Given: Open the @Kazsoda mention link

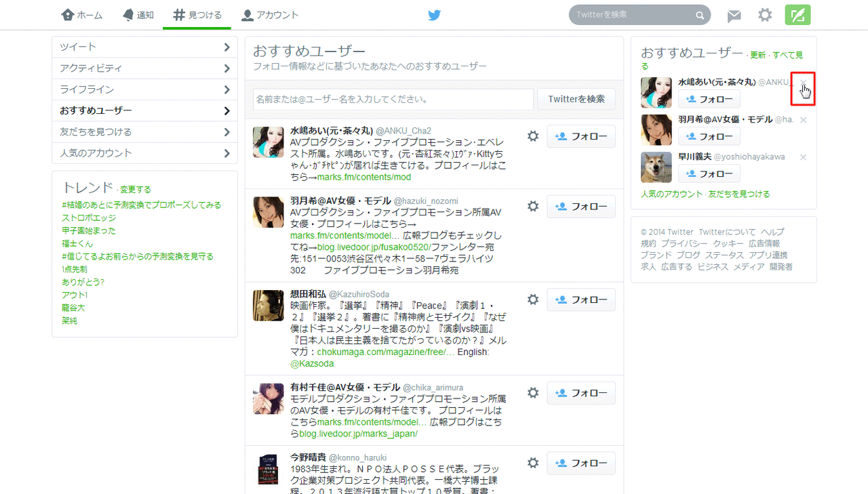Looking at the screenshot, I should (x=312, y=364).
